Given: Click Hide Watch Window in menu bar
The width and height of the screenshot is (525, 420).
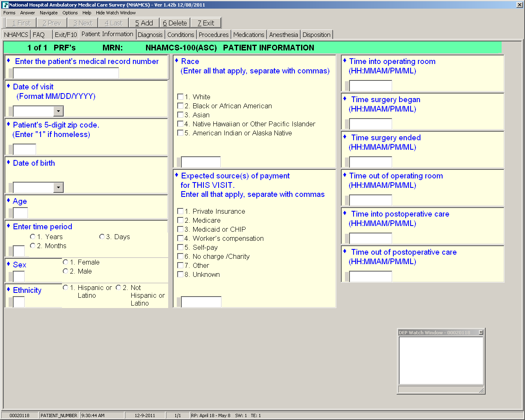Looking at the screenshot, I should 116,13.
